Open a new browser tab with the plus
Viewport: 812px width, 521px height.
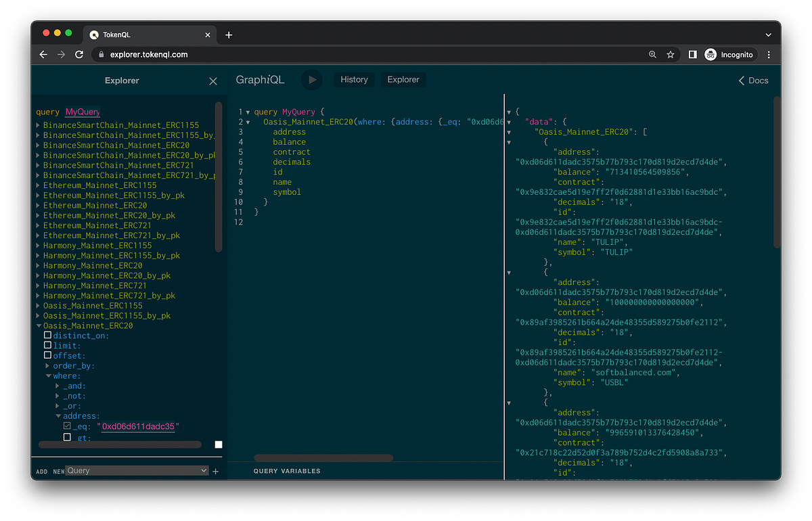click(x=229, y=35)
